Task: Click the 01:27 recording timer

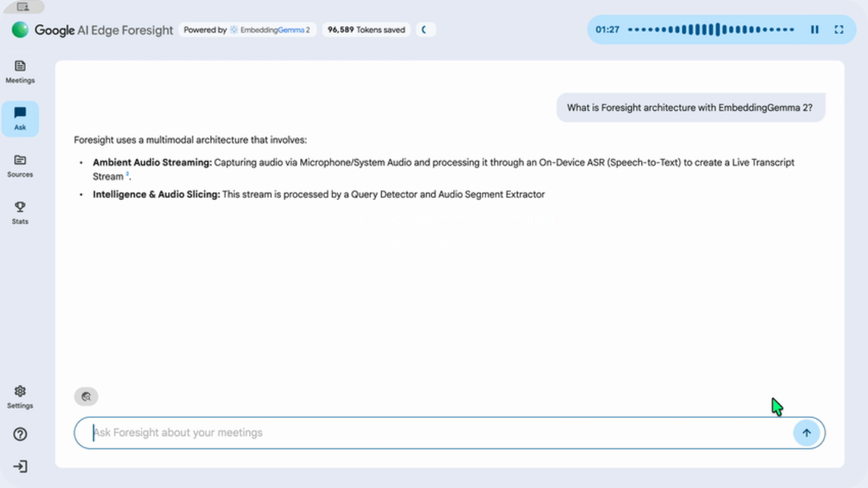Action: [608, 30]
